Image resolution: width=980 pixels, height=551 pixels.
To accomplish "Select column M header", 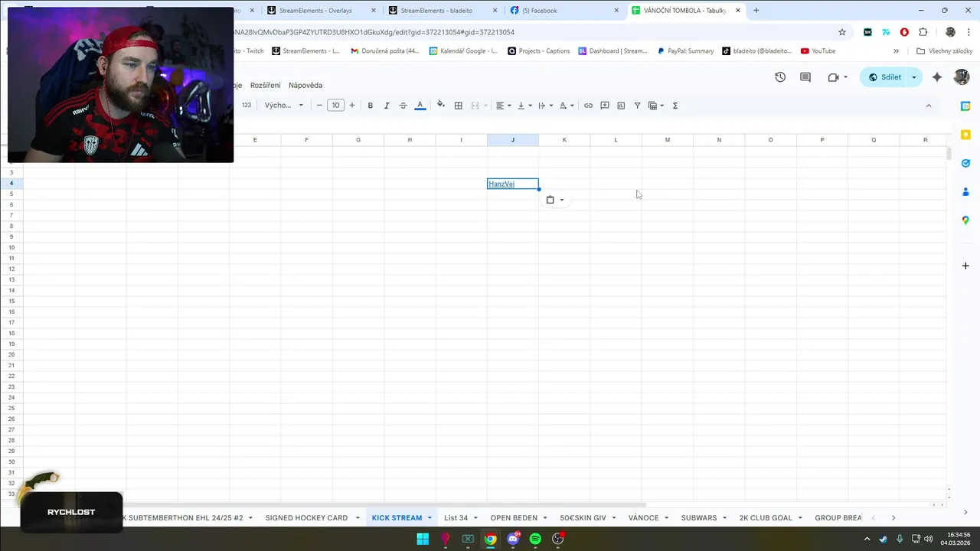I will coord(668,140).
